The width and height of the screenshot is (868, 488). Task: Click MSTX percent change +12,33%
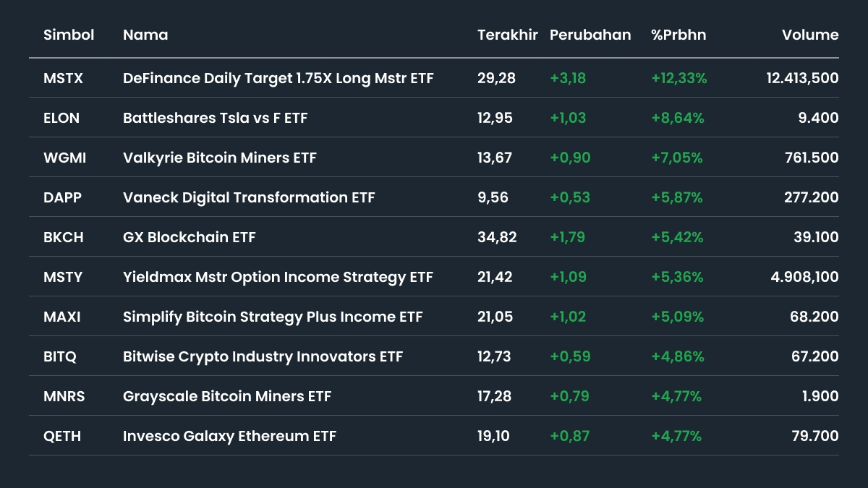coord(678,78)
